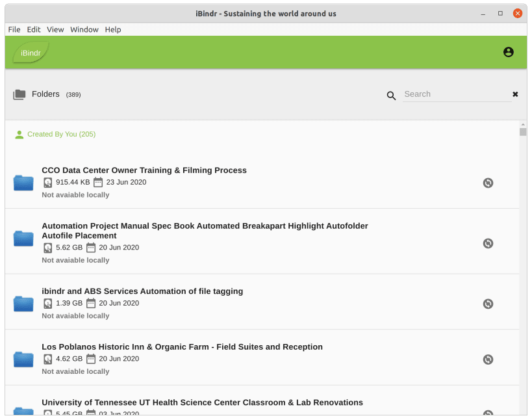Open the Edit menu
Screen dimensions: 532x420
click(x=34, y=29)
